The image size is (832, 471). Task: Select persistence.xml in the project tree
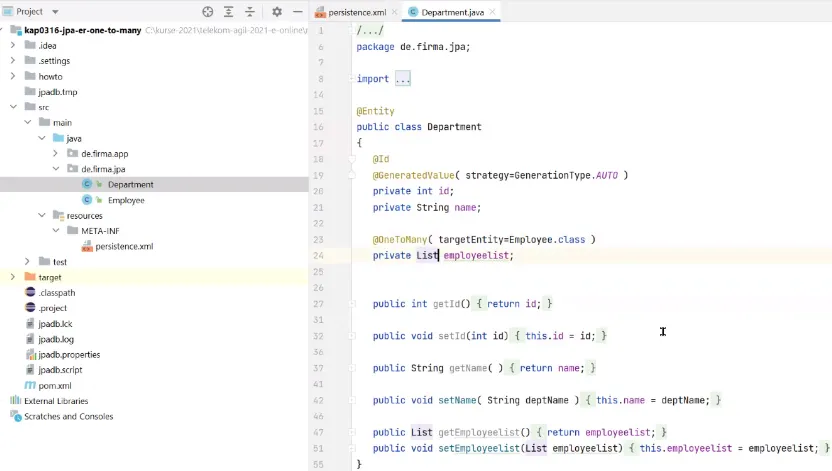pos(124,246)
